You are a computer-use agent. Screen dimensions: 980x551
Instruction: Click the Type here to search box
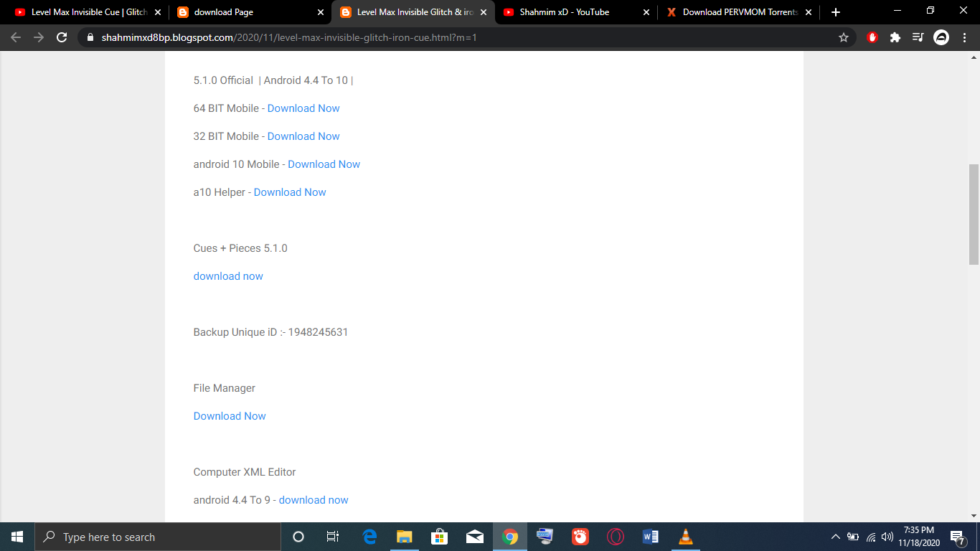[157, 537]
